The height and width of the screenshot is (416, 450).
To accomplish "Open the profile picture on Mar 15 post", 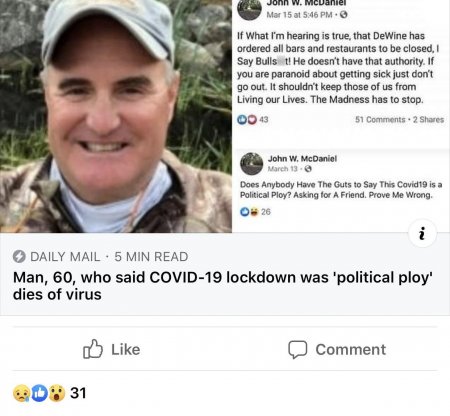I will [249, 9].
